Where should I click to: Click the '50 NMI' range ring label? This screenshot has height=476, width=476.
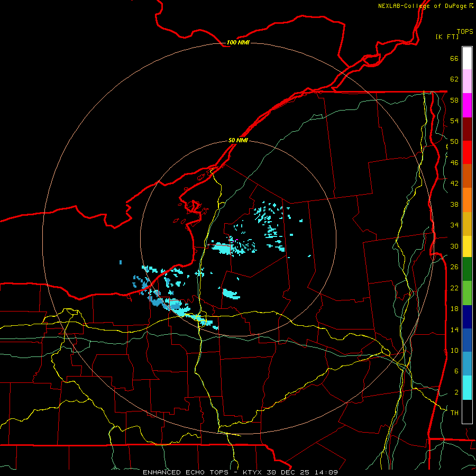pyautogui.click(x=238, y=140)
